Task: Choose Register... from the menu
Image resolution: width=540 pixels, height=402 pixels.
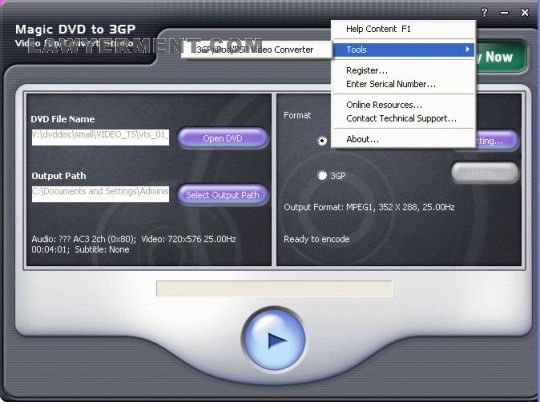Action: [x=404, y=70]
